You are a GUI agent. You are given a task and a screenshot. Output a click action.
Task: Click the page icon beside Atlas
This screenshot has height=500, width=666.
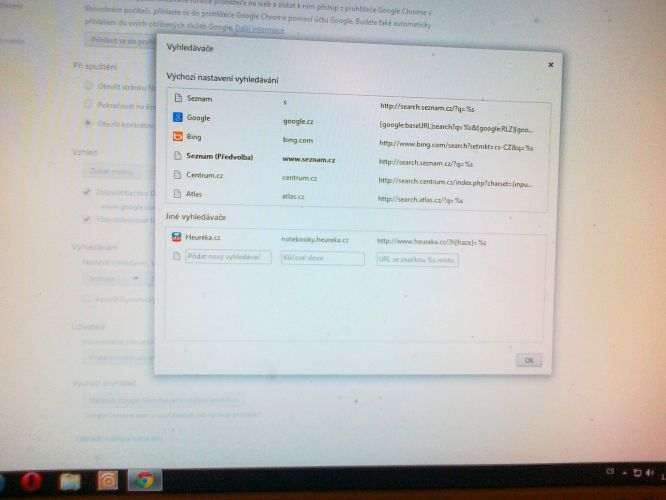pos(177,194)
